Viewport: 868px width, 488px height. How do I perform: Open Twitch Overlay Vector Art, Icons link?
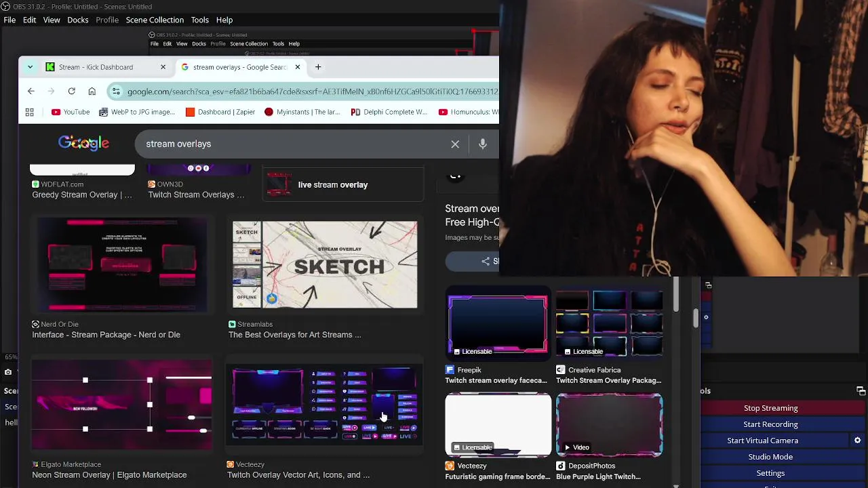click(x=298, y=475)
